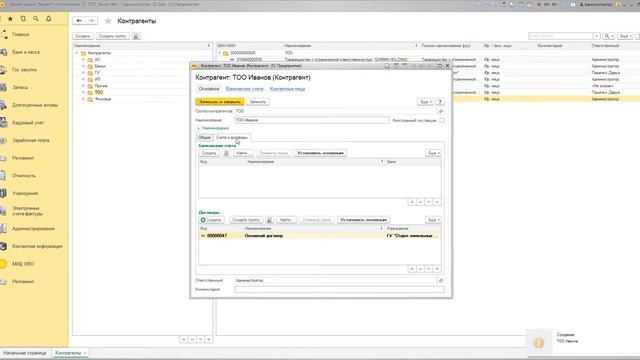640x360 pixels.
Task: Click the Search magnifier in the sidebar header
Action: 36,19
